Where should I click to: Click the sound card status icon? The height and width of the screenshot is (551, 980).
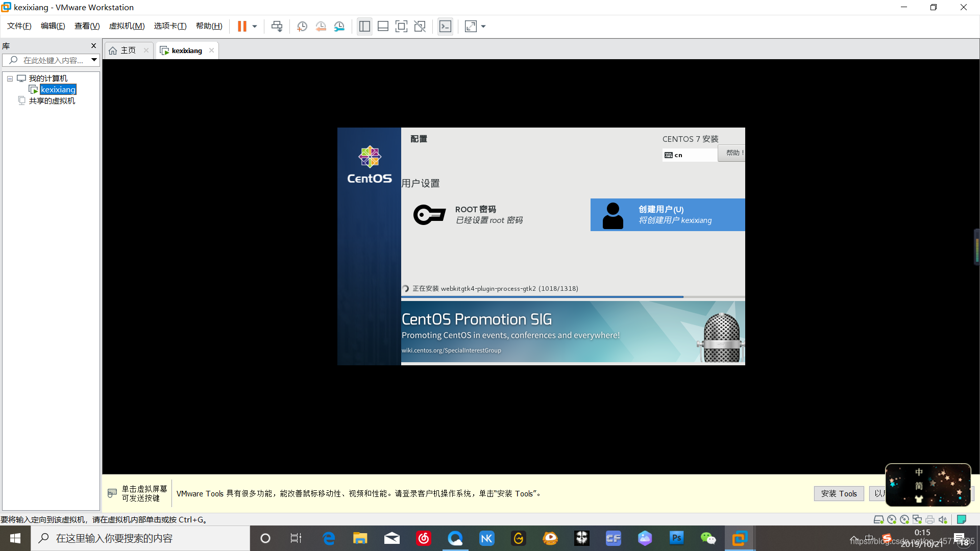click(943, 519)
